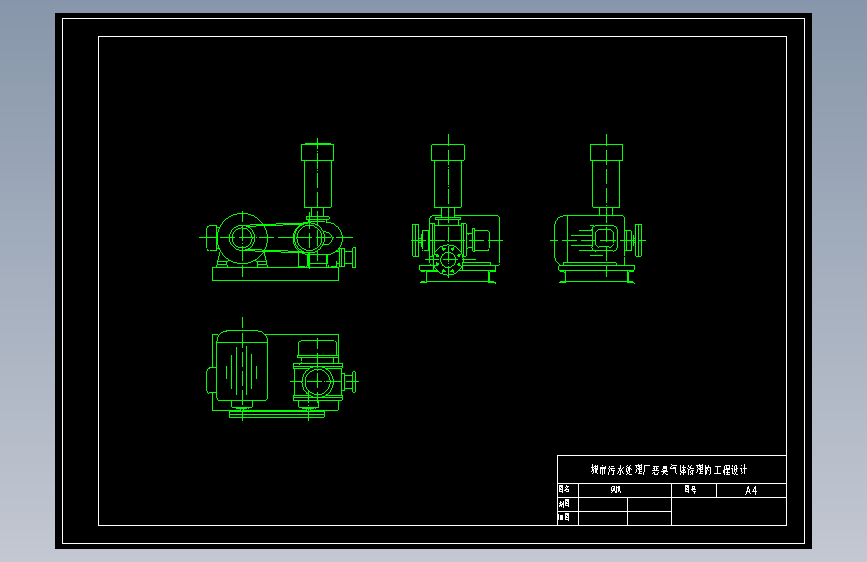Click the title block heading 城市污水处理厂恶臭气体治理的工程设计
867x562 pixels.
(668, 470)
